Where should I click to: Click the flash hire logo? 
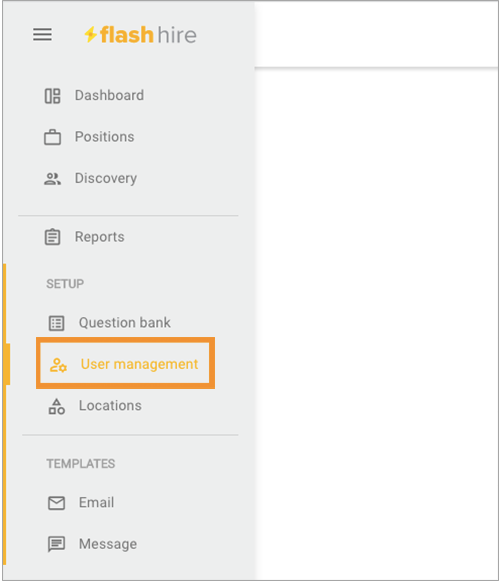(140, 35)
